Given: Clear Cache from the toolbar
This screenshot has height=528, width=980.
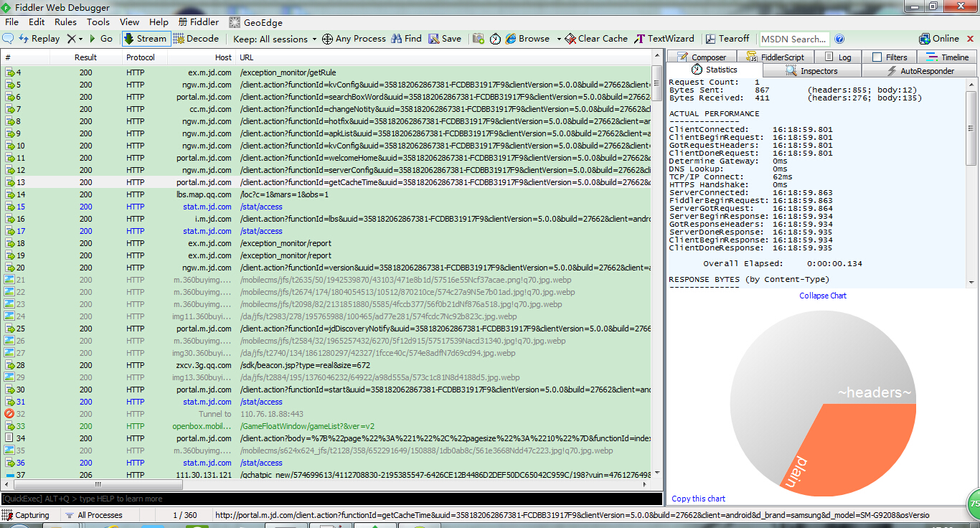Looking at the screenshot, I should point(596,39).
